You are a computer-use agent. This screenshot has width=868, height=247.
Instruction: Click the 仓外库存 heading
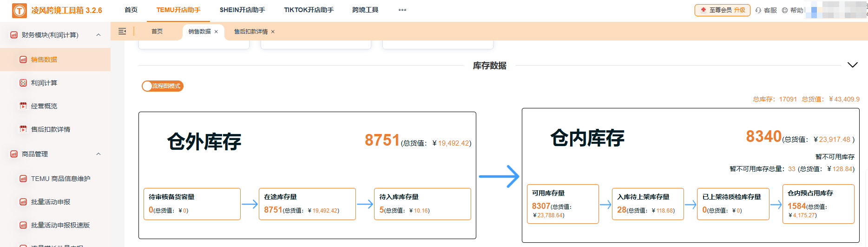204,141
